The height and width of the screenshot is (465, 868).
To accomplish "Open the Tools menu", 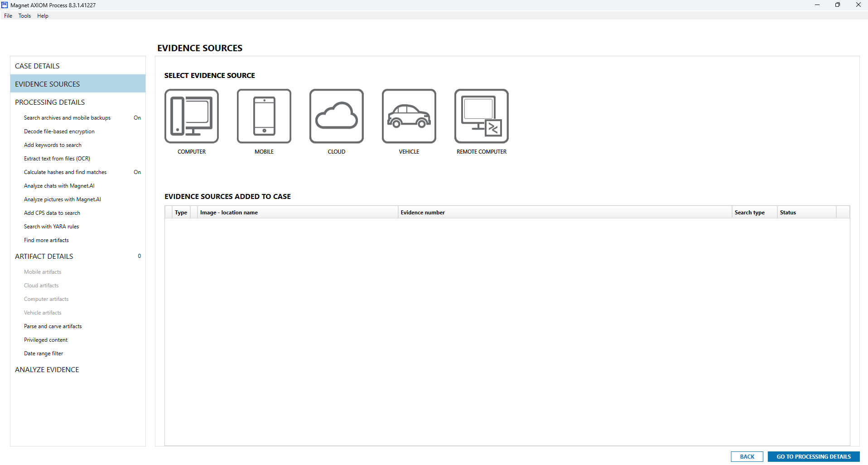I will [x=25, y=16].
